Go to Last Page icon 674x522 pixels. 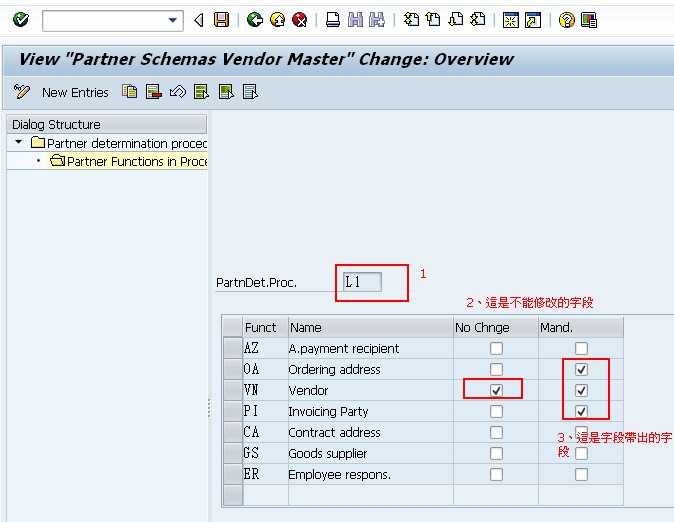478,20
